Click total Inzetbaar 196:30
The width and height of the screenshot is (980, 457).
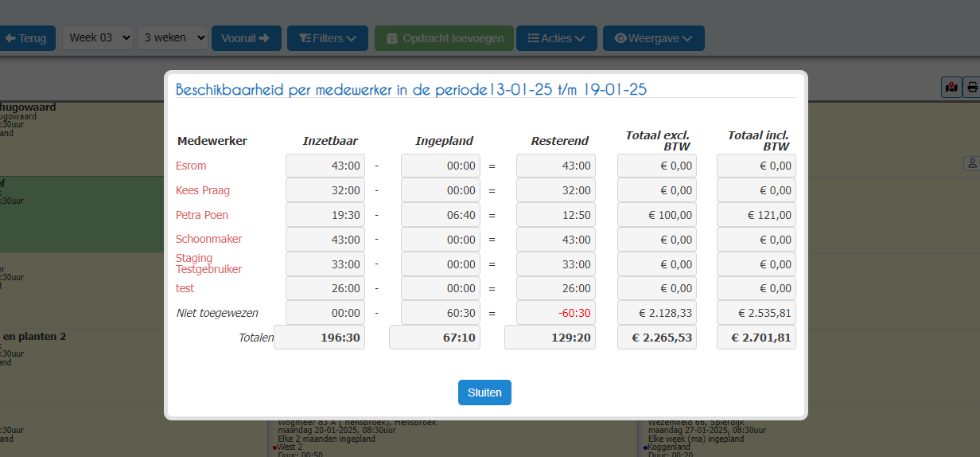pyautogui.click(x=320, y=338)
